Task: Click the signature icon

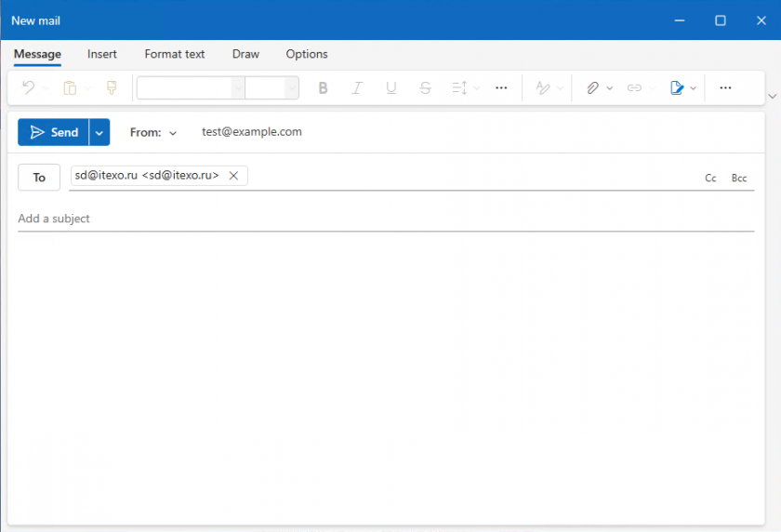Action: click(677, 88)
